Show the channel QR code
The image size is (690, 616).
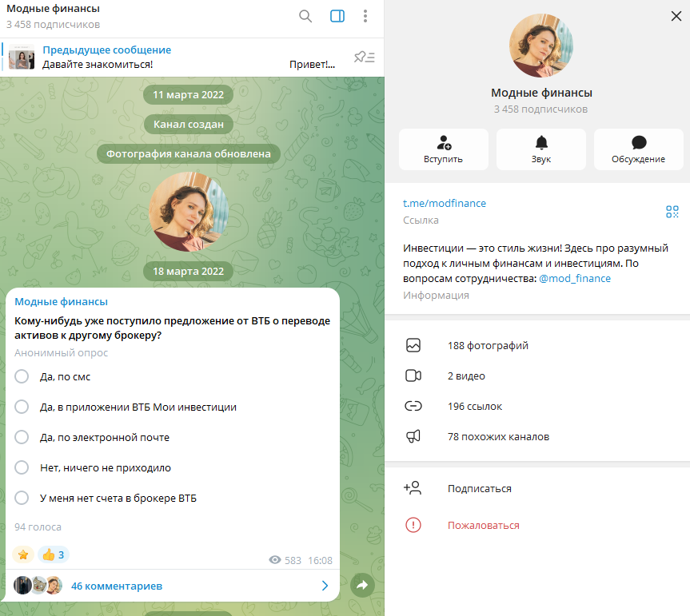click(x=672, y=212)
